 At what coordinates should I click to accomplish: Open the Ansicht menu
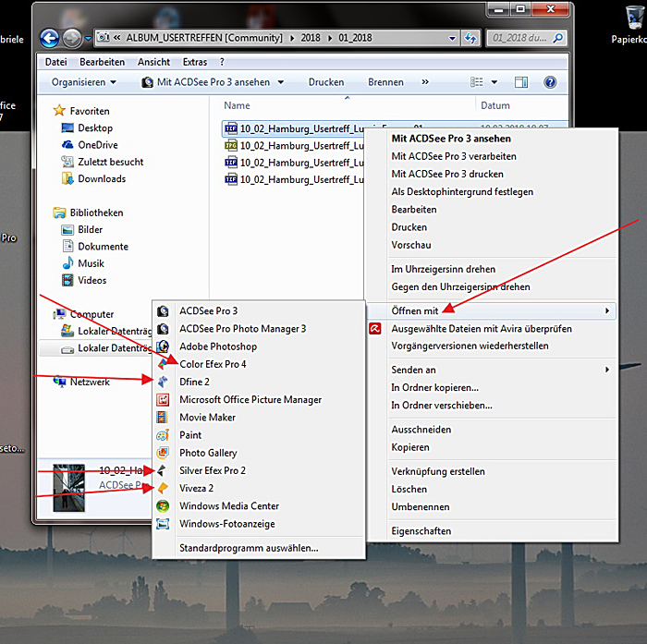(x=153, y=62)
